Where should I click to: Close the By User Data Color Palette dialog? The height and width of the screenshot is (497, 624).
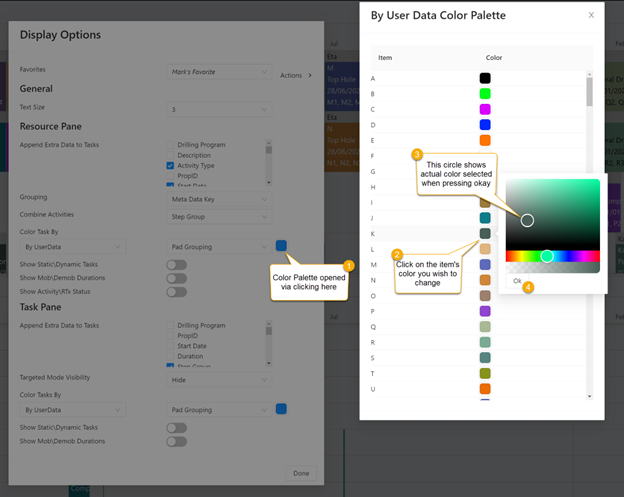pyautogui.click(x=591, y=16)
